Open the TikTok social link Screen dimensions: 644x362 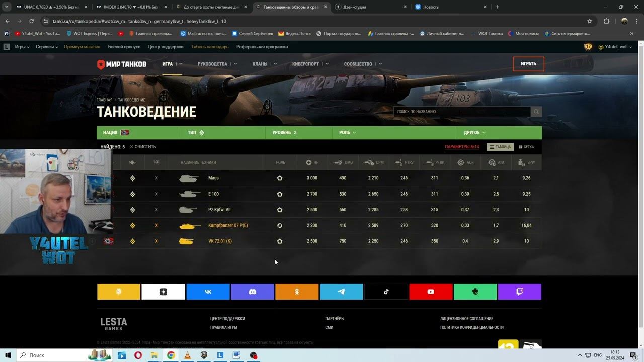click(386, 292)
